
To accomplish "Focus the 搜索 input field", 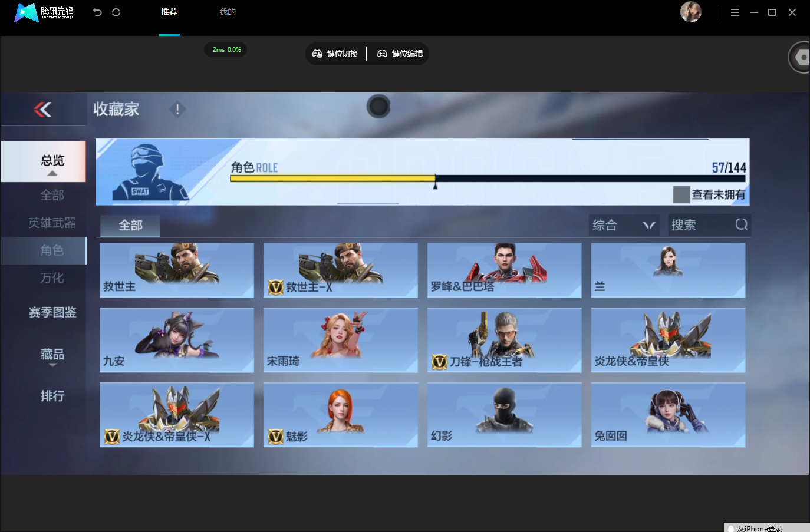I will pos(709,225).
